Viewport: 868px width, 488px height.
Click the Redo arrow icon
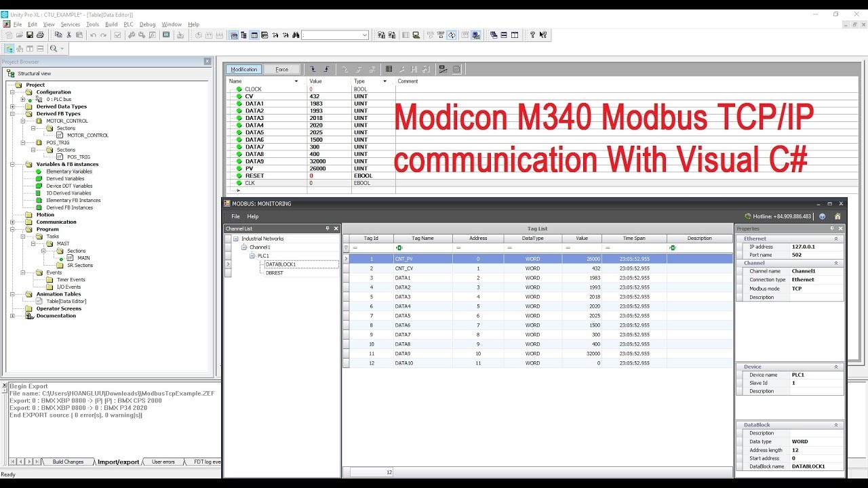point(103,35)
